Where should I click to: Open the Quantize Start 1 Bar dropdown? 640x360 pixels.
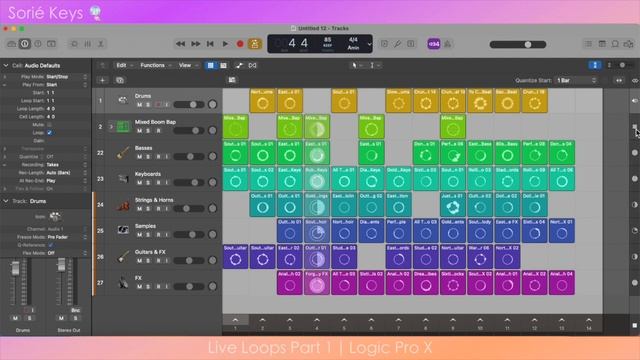(576, 80)
